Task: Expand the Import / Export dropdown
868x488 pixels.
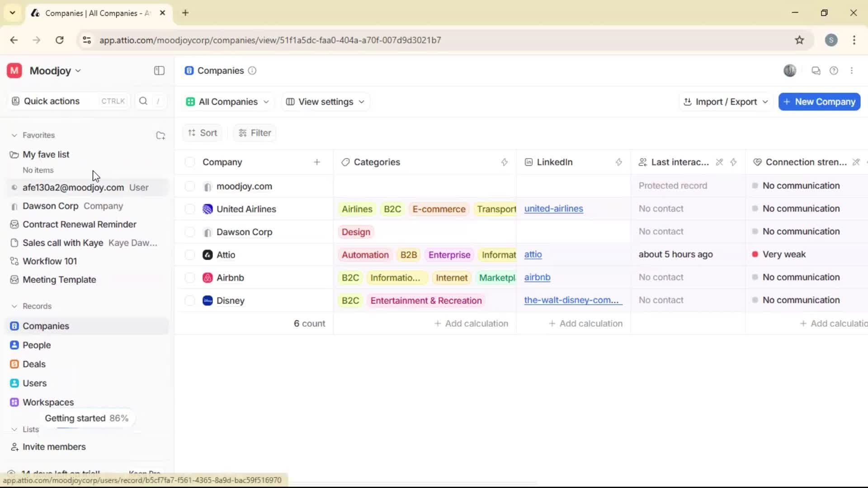Action: (x=725, y=102)
